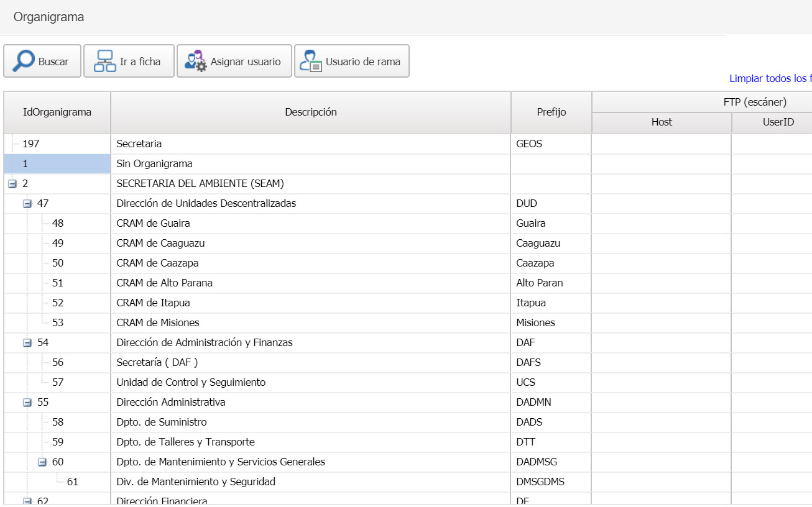Select tree row 49
The height and width of the screenshot is (507, 812).
[57, 244]
